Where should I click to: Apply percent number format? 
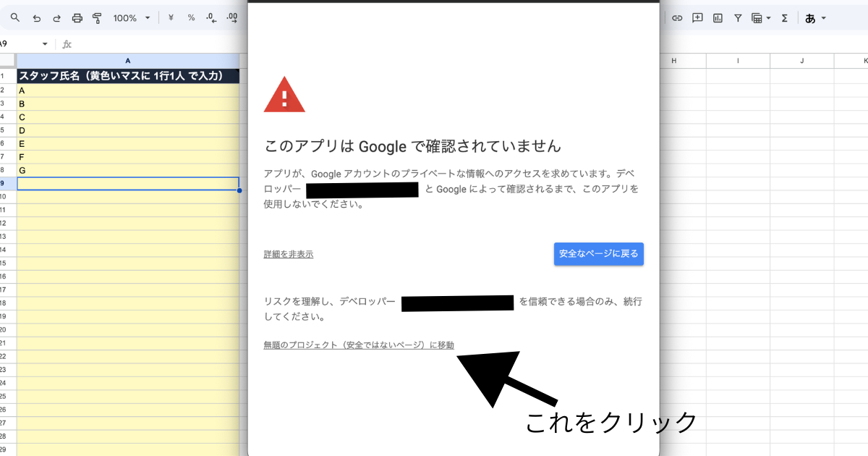pyautogui.click(x=191, y=18)
